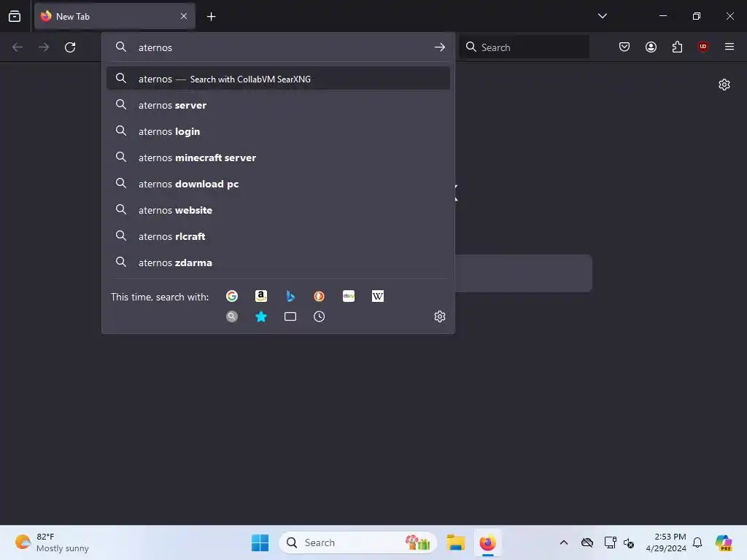Screen dimensions: 747x560
Task: Search this time with Bing
Action: point(290,296)
